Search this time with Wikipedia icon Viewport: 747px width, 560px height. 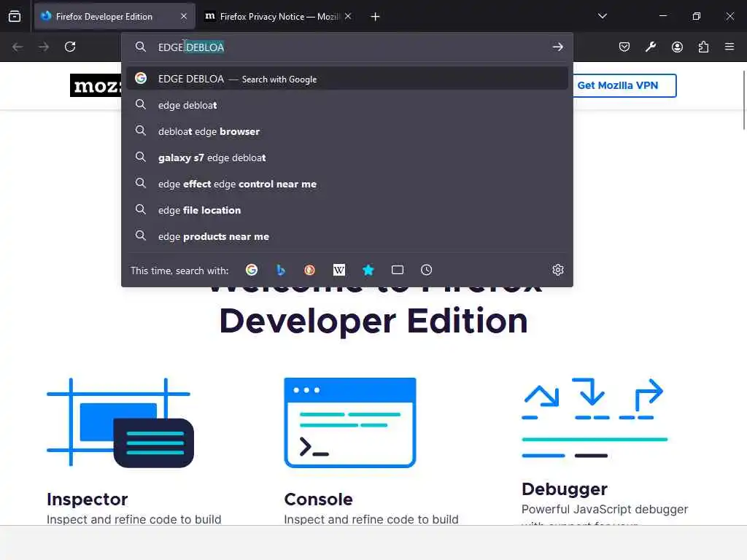tap(338, 270)
